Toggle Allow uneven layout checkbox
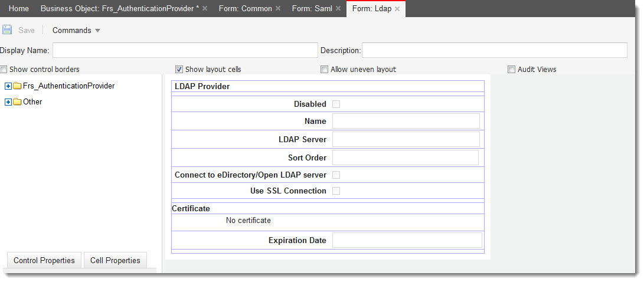 (x=325, y=70)
